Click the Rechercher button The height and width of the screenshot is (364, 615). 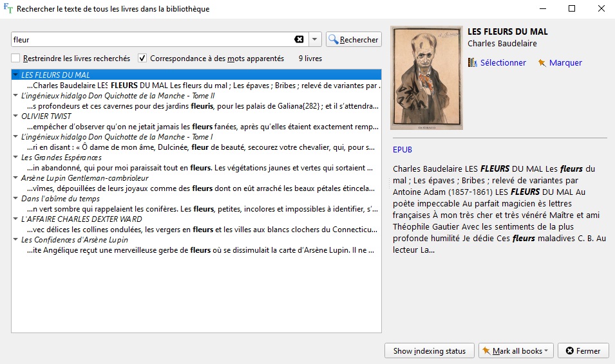pyautogui.click(x=354, y=39)
